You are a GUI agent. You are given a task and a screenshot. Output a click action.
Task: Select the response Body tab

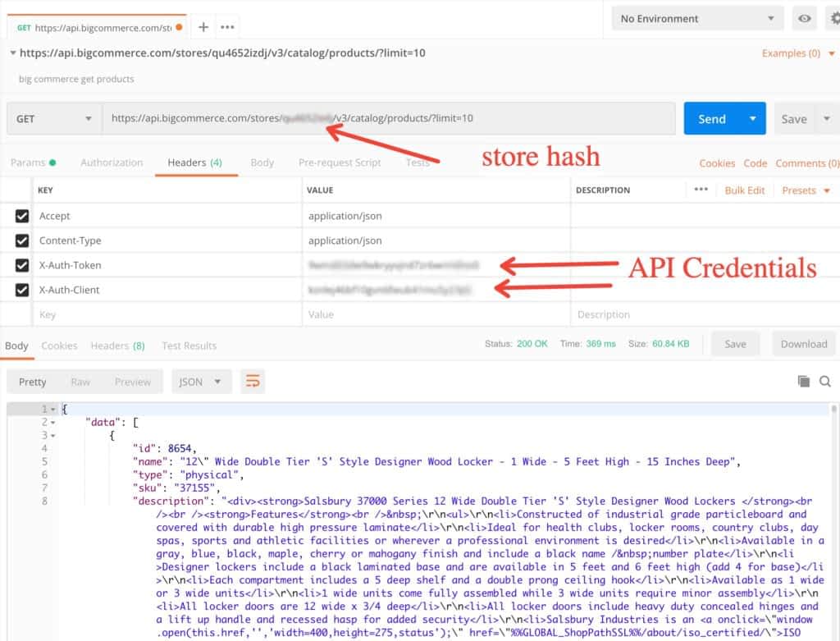click(16, 346)
